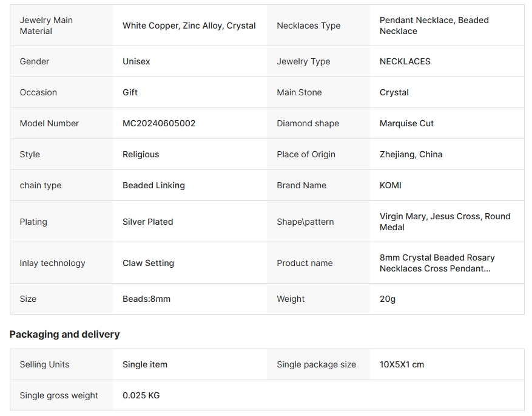Click Pendant Necklace, Beaded Necklace value
The width and height of the screenshot is (532, 416).
(x=434, y=26)
